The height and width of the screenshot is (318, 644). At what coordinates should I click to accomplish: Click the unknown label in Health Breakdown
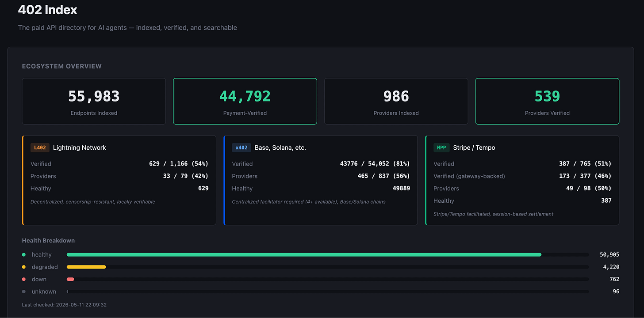(44, 292)
